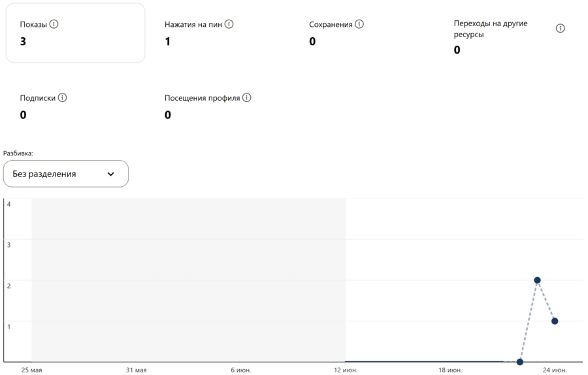Open the Без разделения breakdown dropdown

tap(65, 174)
